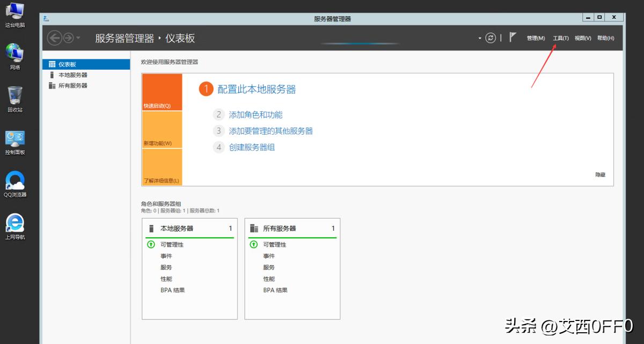Click the refresh icon in the toolbar

tap(490, 38)
